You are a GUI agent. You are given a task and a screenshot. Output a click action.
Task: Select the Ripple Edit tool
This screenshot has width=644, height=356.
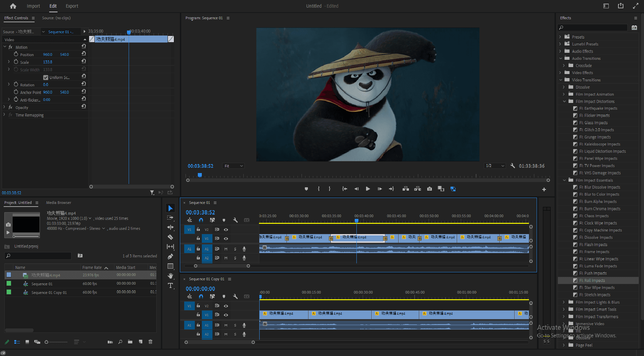tap(170, 227)
